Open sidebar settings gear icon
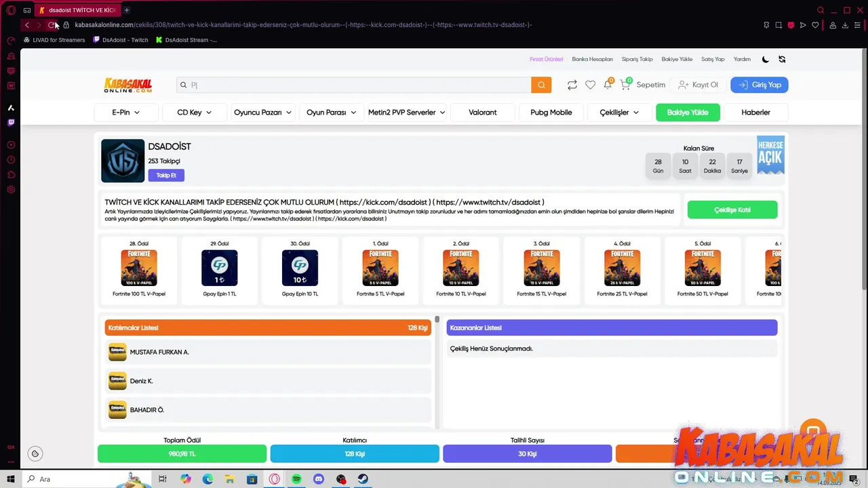The height and width of the screenshot is (488, 868). tap(11, 190)
